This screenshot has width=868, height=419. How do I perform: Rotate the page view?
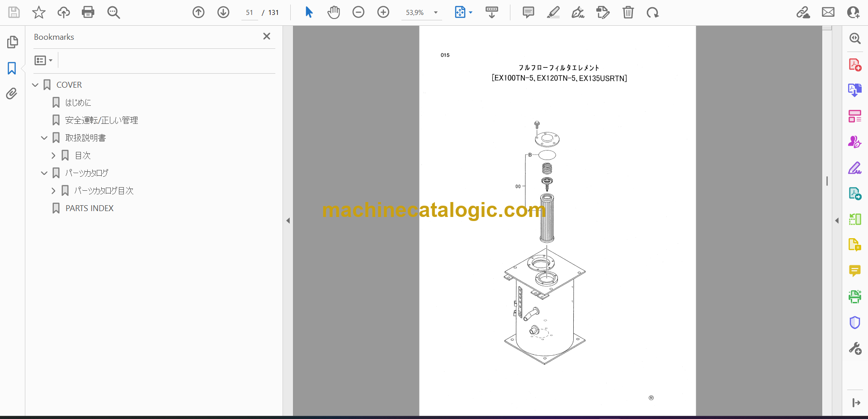[x=653, y=12]
